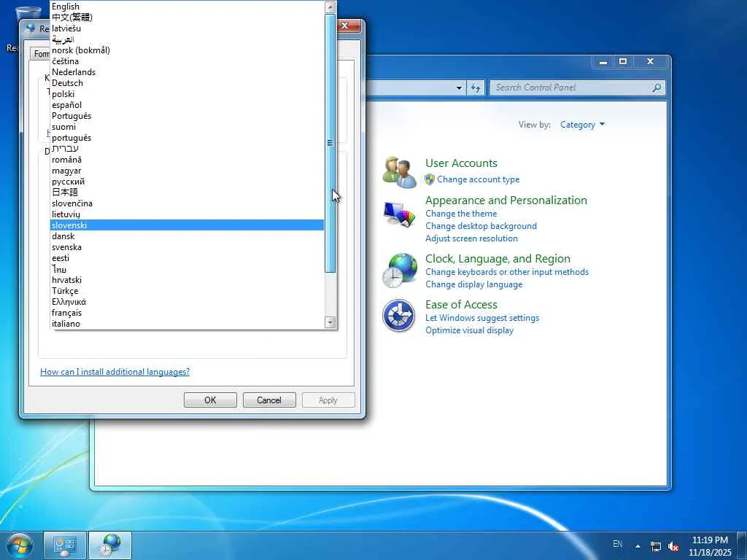Open Change display language link
The width and height of the screenshot is (747, 560).
click(474, 284)
